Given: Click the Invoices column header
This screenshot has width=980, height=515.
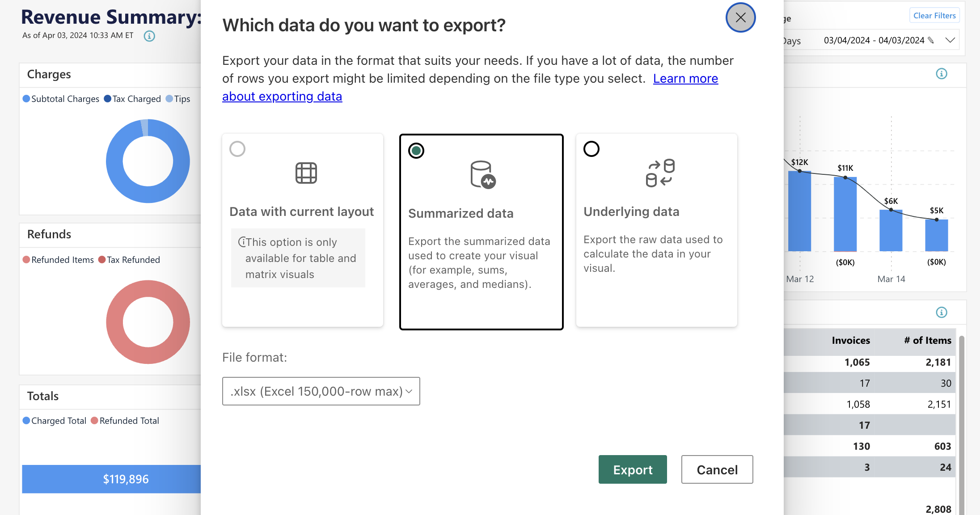Looking at the screenshot, I should click(x=851, y=341).
